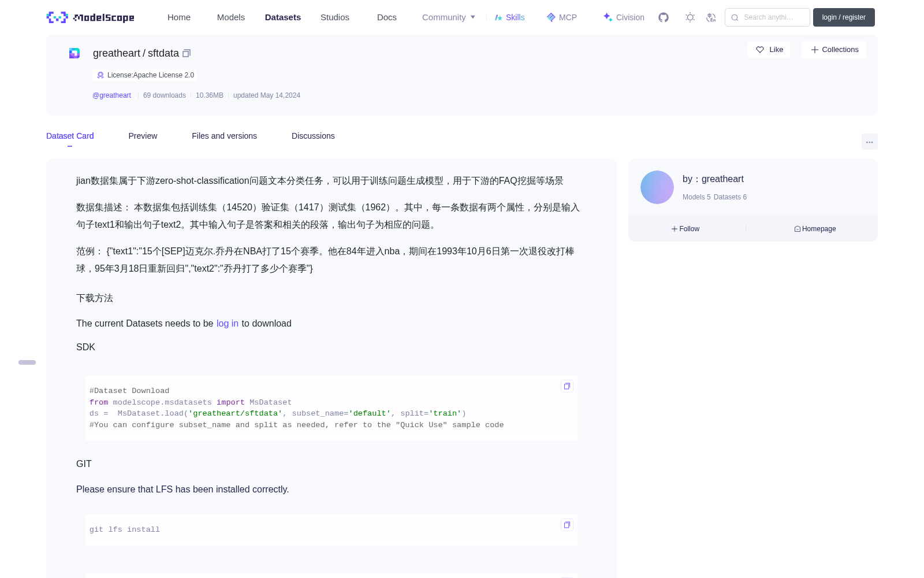Click the plus icon on Collections
Viewport: 924px width, 578px height.
pyautogui.click(x=815, y=50)
